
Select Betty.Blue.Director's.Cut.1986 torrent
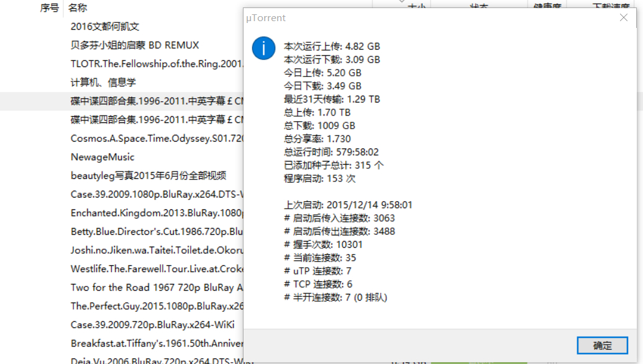pos(157,232)
